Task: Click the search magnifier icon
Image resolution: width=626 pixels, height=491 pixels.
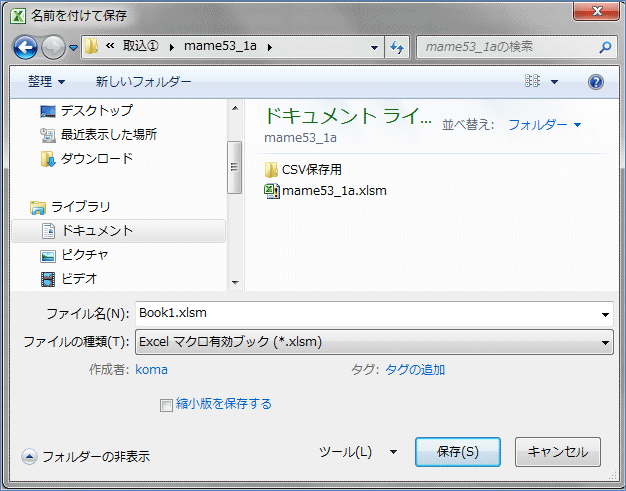Action: pyautogui.click(x=605, y=48)
